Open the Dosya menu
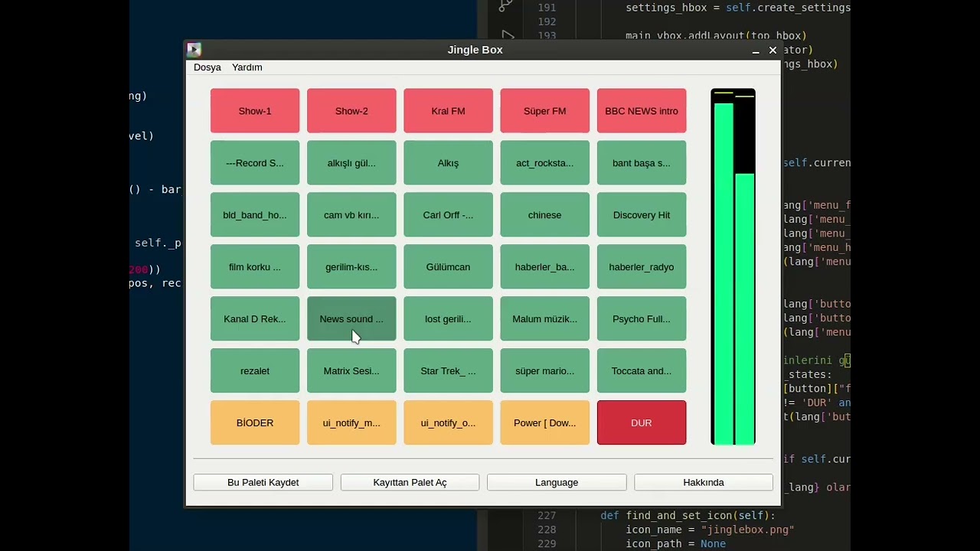Viewport: 980px width, 551px height. (207, 67)
